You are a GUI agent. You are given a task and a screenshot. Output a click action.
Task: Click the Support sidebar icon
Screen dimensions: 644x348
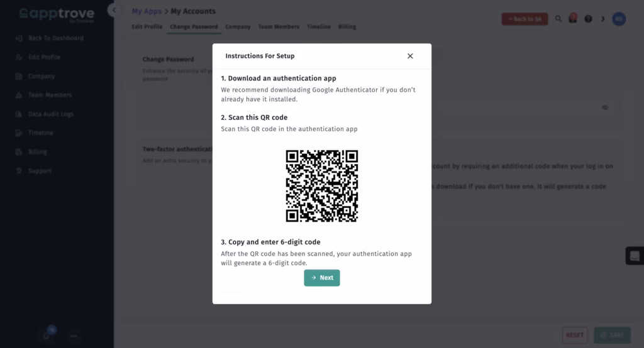click(x=19, y=171)
